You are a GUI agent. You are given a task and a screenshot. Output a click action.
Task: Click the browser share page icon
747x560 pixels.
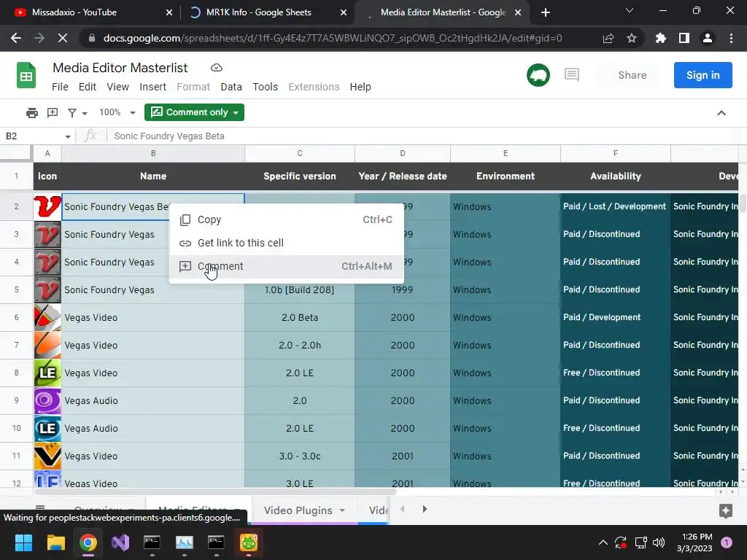[608, 38]
